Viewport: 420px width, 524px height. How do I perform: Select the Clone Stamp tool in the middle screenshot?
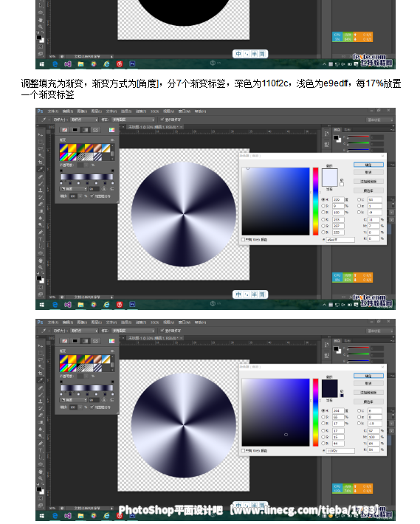pyautogui.click(x=41, y=190)
